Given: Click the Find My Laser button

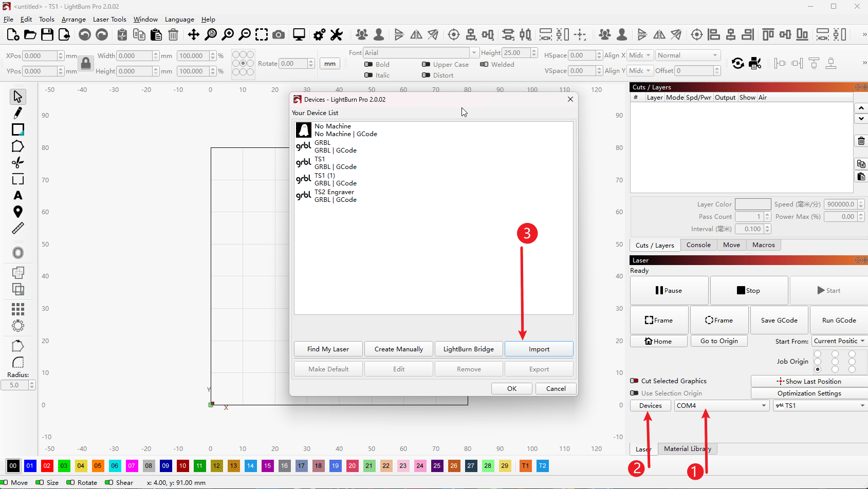Looking at the screenshot, I should click(x=328, y=349).
